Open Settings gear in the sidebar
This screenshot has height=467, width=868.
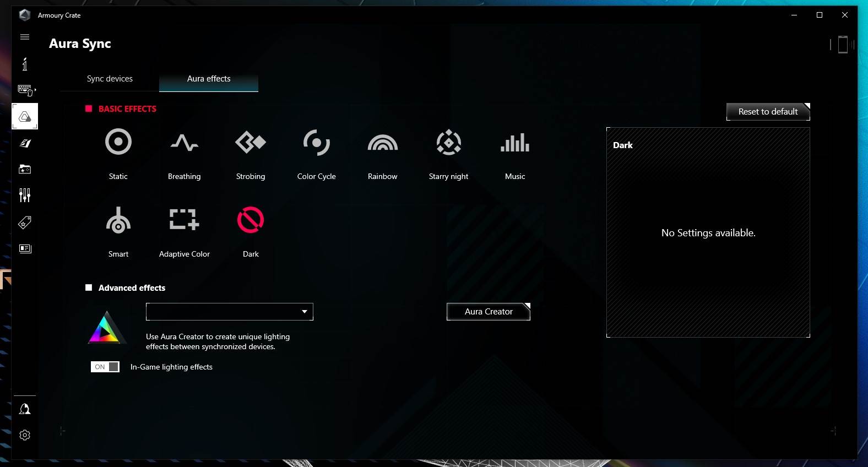click(25, 435)
